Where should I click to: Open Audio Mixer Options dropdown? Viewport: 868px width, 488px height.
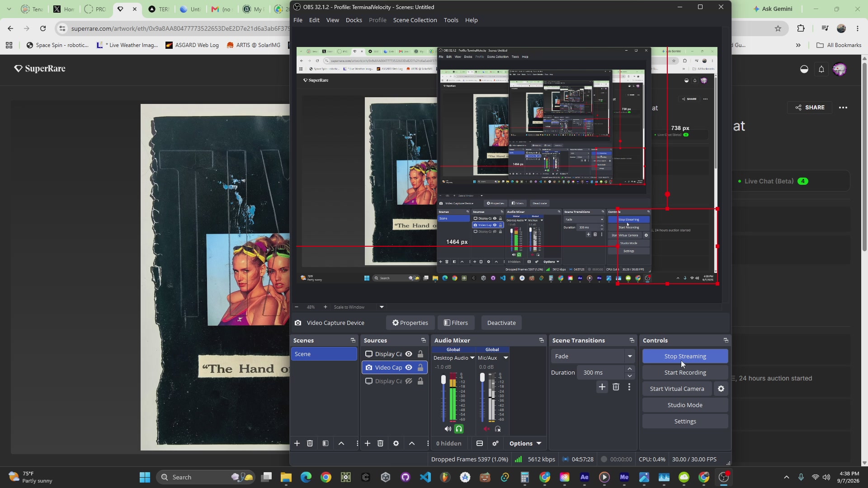pos(525,444)
